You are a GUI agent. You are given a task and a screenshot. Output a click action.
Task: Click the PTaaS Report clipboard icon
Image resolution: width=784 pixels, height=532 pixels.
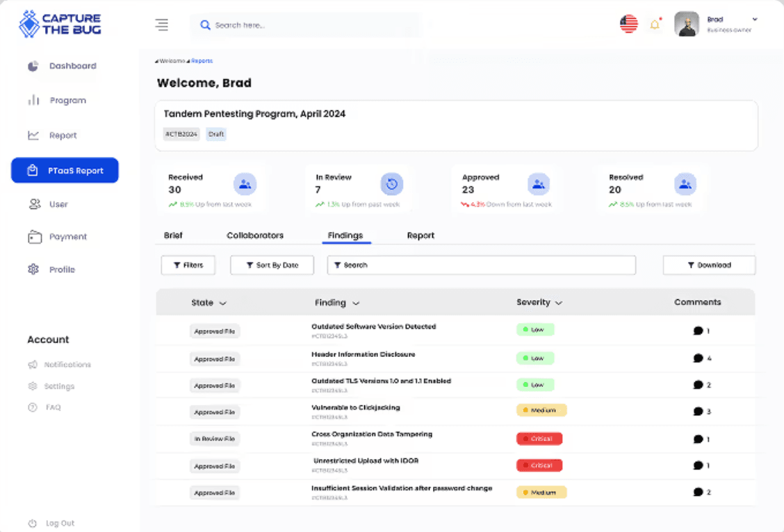coord(33,170)
